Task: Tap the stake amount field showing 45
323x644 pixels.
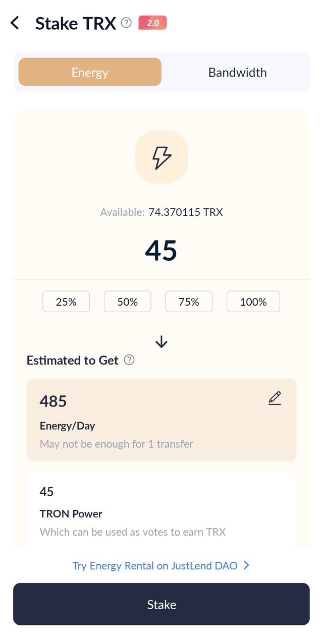Action: tap(161, 250)
